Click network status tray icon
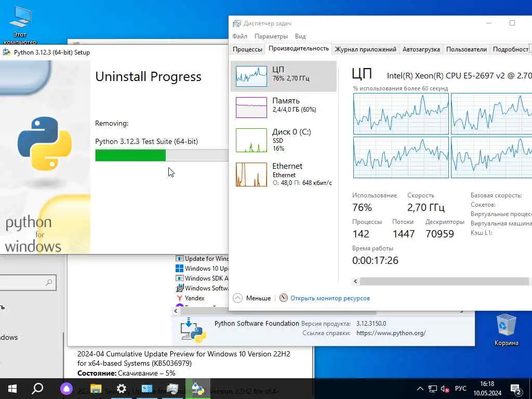Screen dimensions: 532x399 (x=433, y=389)
